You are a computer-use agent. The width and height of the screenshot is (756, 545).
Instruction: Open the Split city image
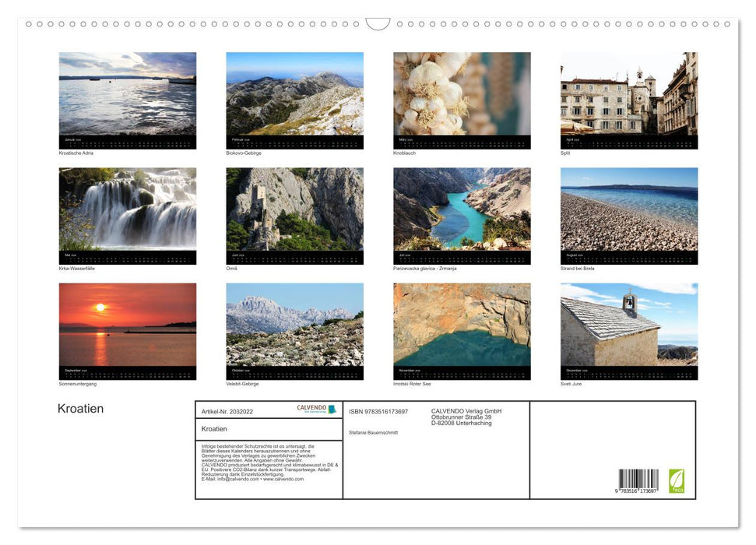point(628,99)
